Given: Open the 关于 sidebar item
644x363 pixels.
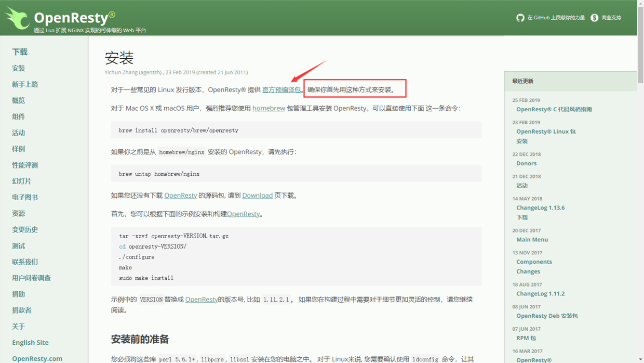Looking at the screenshot, I should coord(19,326).
